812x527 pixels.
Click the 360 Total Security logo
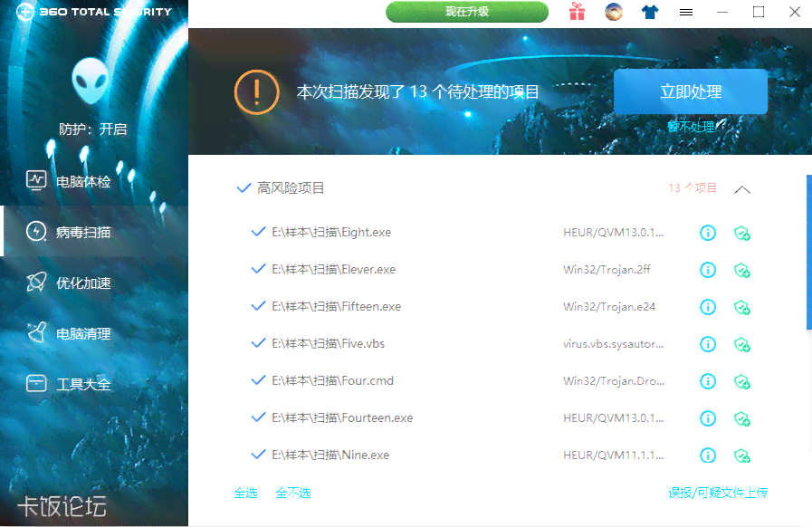94,12
